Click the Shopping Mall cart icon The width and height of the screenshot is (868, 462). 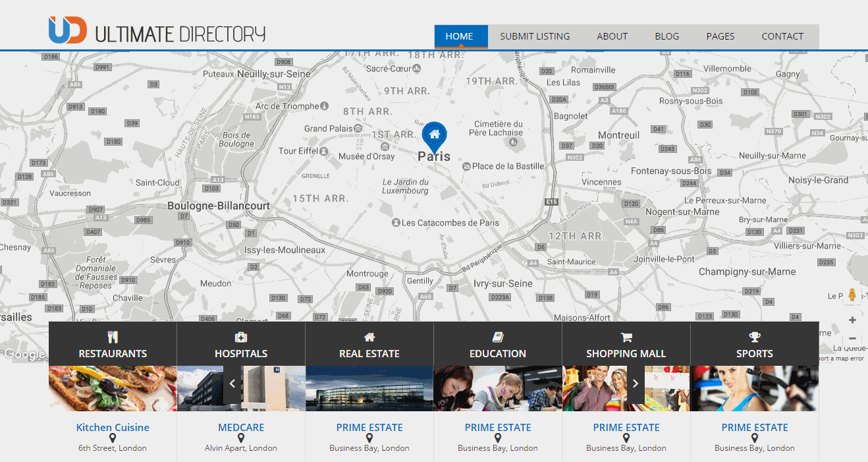(626, 337)
